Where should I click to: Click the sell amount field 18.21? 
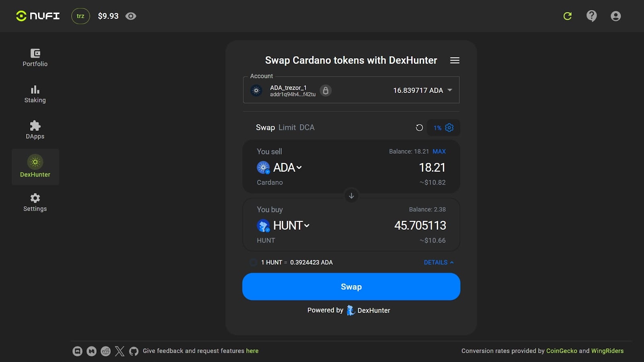coord(432,167)
